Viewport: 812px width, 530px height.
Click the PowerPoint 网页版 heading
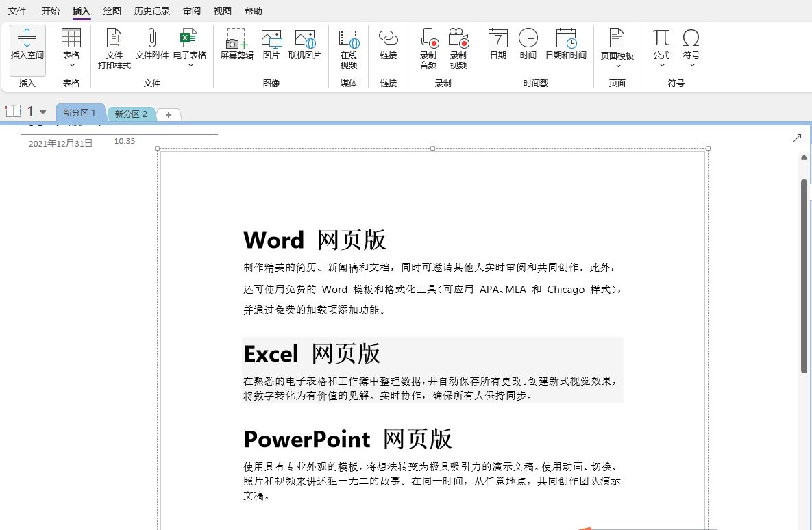coord(347,440)
